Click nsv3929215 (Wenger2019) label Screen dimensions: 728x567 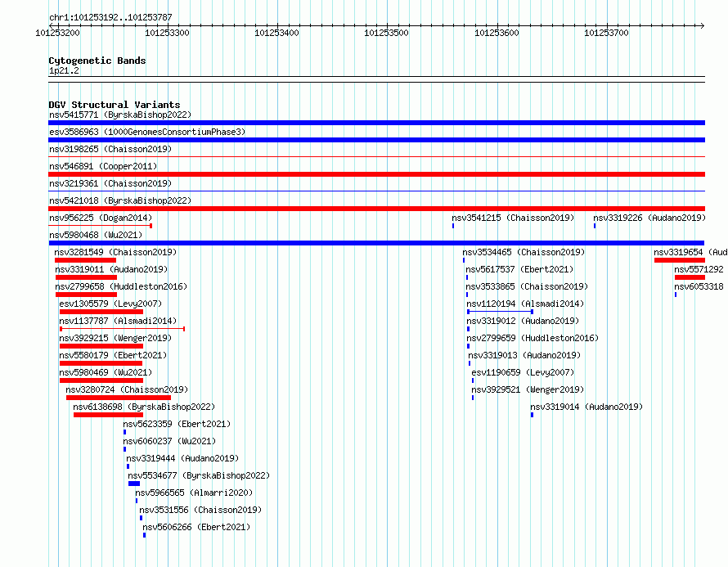(x=115, y=338)
